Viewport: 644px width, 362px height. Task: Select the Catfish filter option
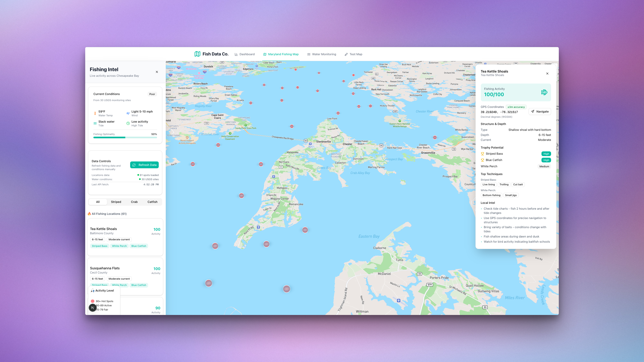(x=152, y=202)
